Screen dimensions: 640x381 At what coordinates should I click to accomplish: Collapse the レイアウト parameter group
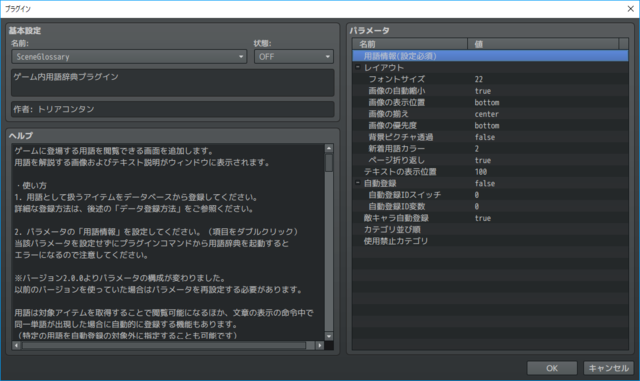point(358,67)
